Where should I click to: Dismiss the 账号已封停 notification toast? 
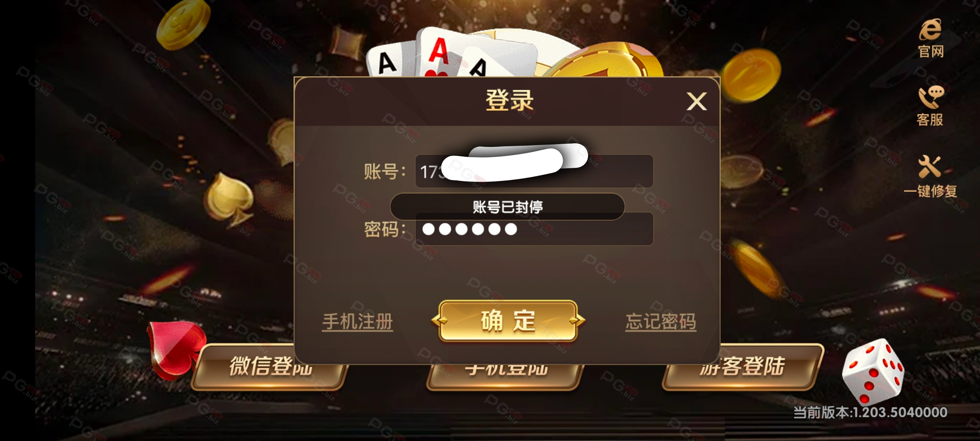tap(507, 207)
